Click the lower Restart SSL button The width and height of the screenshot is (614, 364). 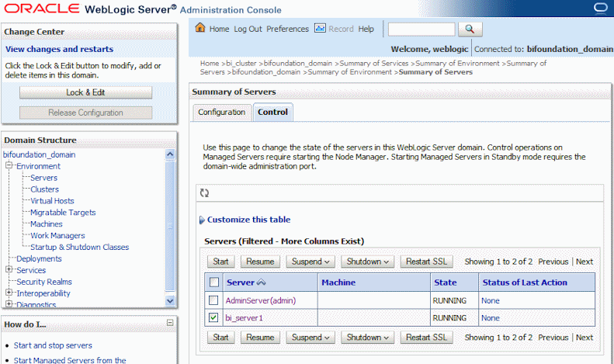(x=426, y=338)
